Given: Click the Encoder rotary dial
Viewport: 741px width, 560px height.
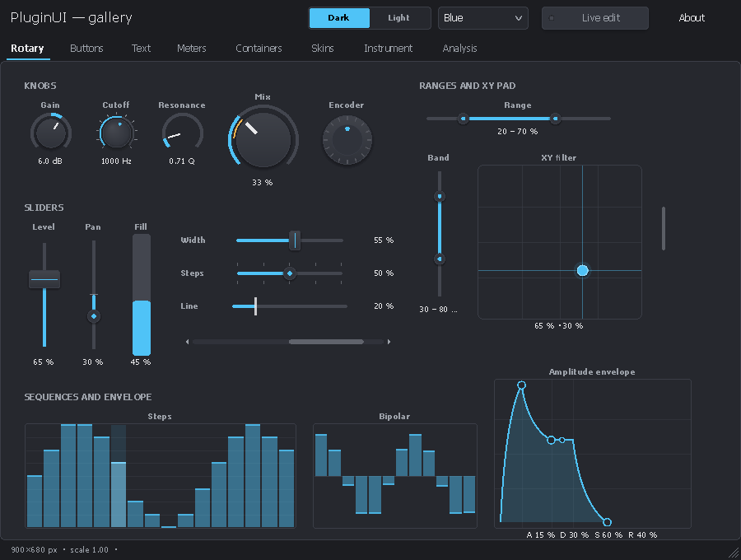Looking at the screenshot, I should click(x=347, y=140).
